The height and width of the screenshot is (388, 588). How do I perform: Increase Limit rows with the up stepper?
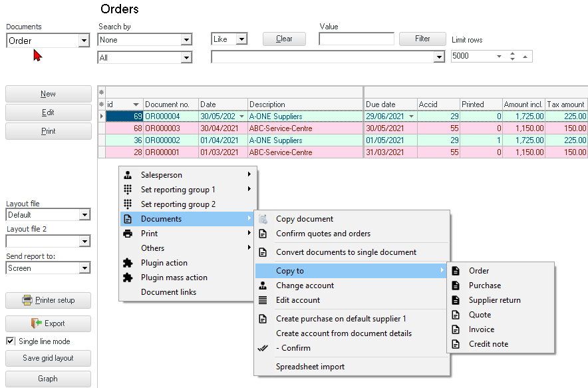(x=512, y=53)
